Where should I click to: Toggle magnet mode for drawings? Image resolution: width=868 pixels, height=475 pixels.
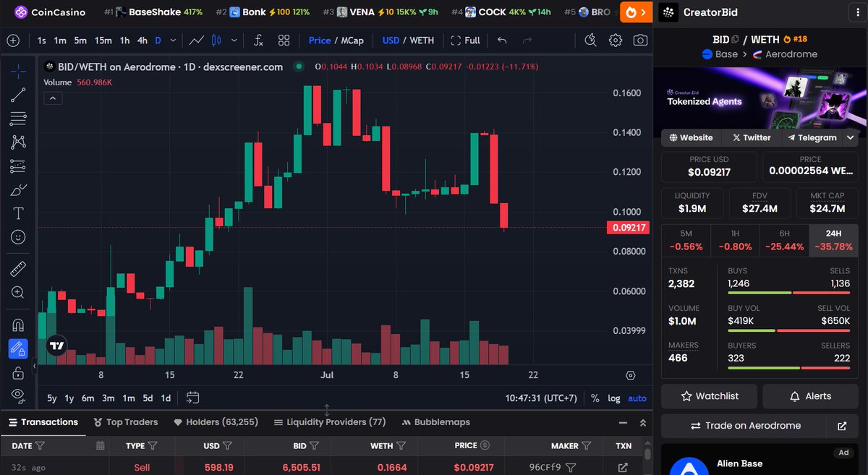point(19,325)
